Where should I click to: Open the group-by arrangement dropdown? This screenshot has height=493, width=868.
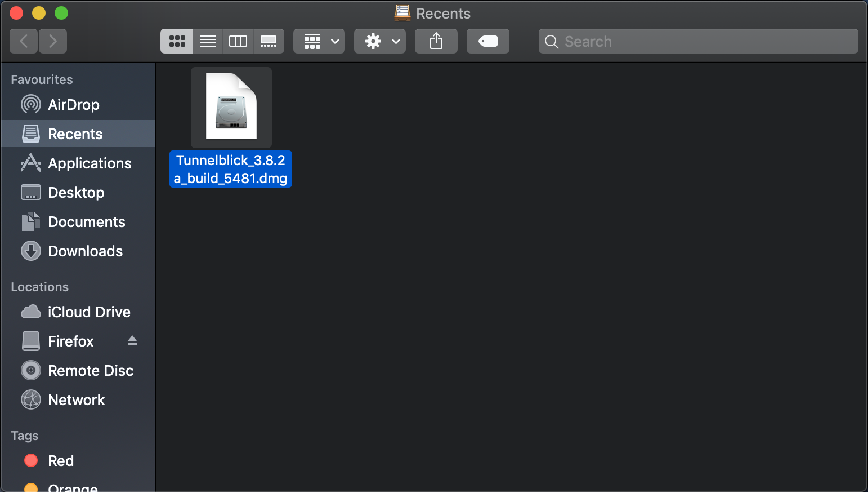(319, 41)
